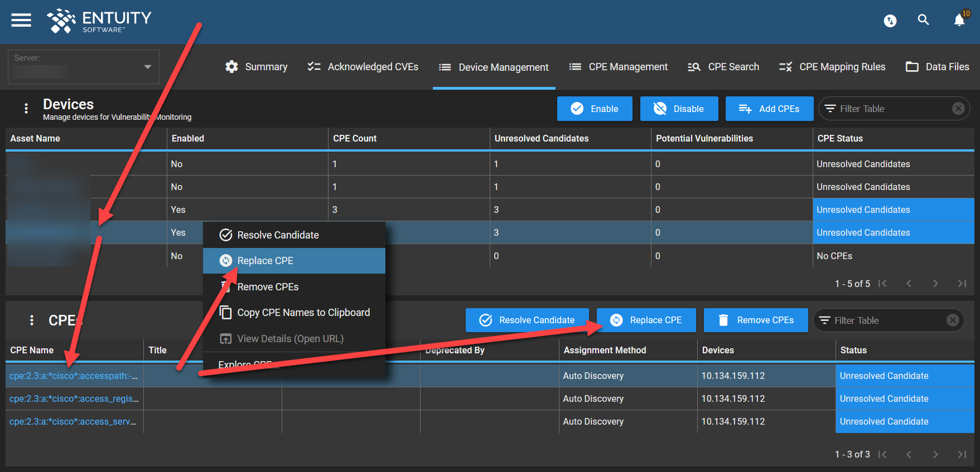This screenshot has height=472, width=980.
Task: Go to the CPE Search tab
Action: (723, 67)
